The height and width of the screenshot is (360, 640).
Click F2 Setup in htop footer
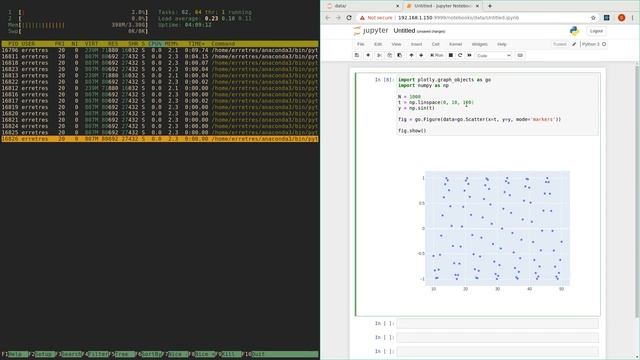(x=41, y=354)
